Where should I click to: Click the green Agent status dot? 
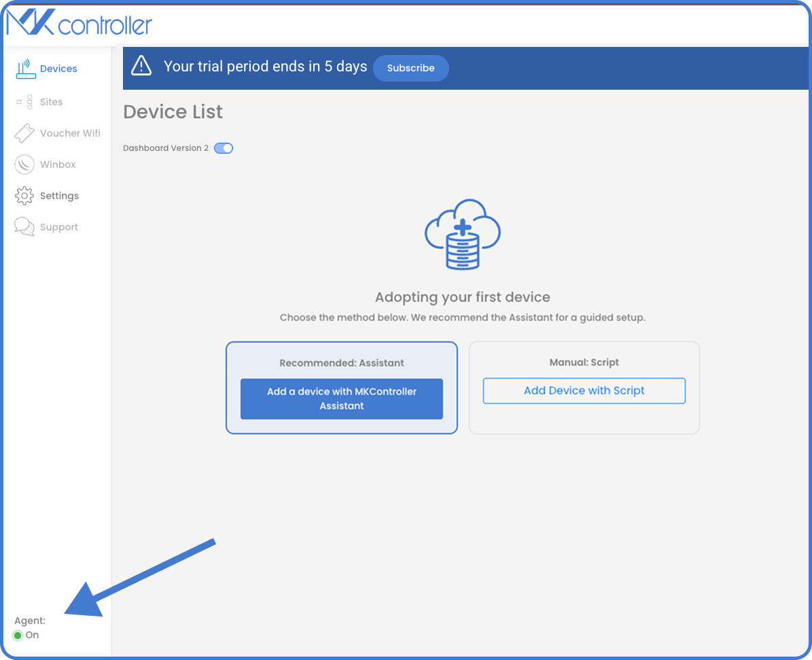[x=18, y=636]
